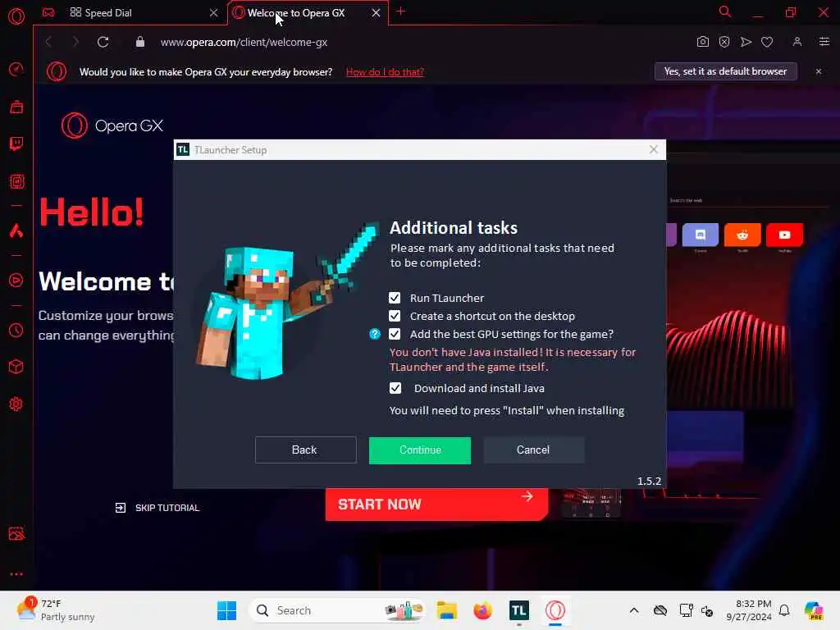
Task: Open Discord speed dial tile
Action: pyautogui.click(x=701, y=235)
